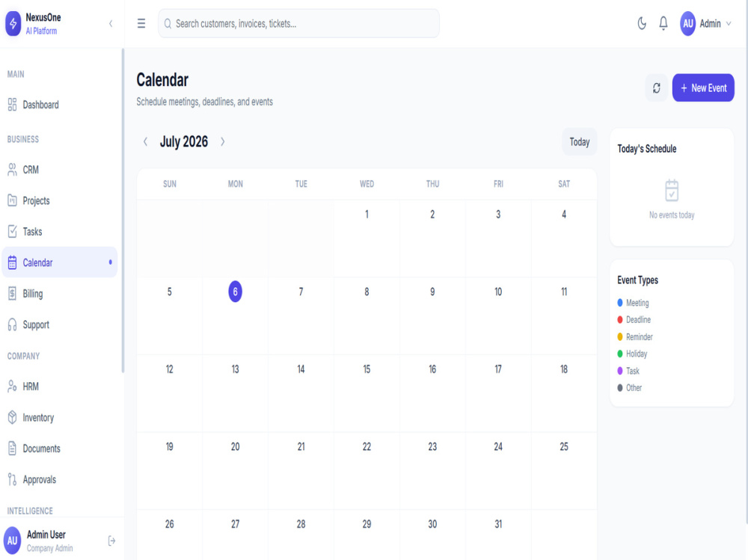The height and width of the screenshot is (560, 748).
Task: Click the CRM people icon
Action: [x=13, y=169]
